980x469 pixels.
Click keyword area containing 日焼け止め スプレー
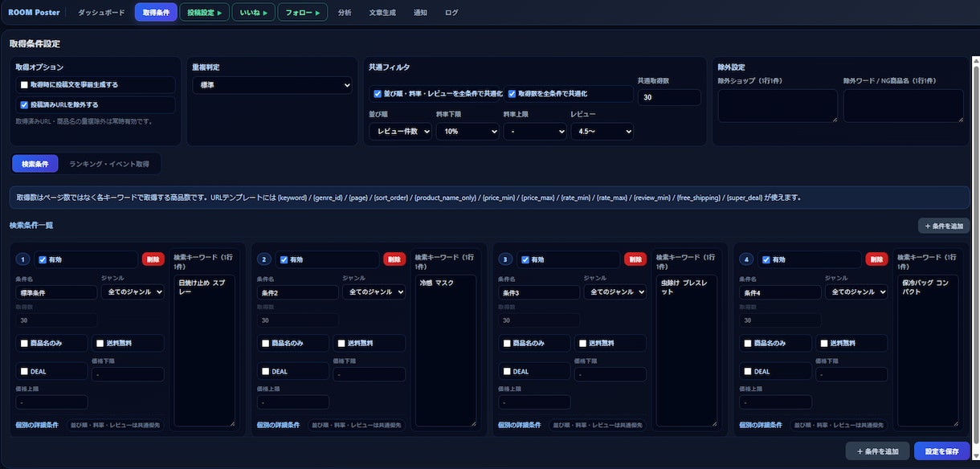204,350
